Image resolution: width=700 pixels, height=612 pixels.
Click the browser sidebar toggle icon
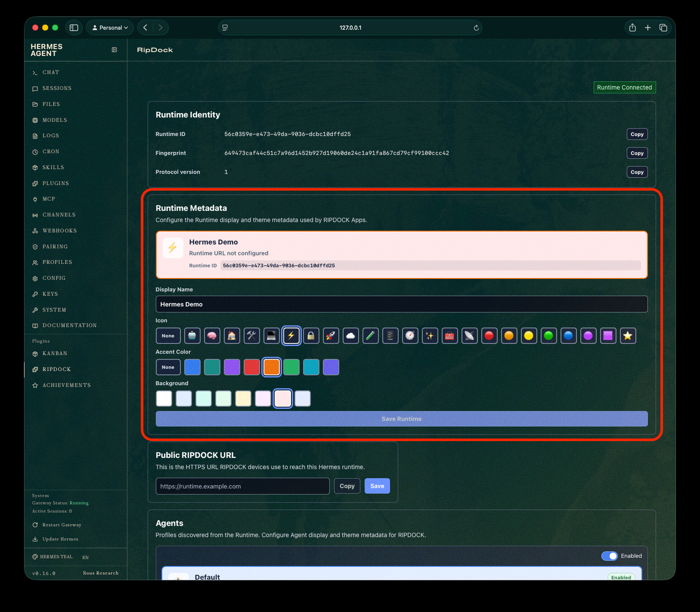tap(74, 27)
